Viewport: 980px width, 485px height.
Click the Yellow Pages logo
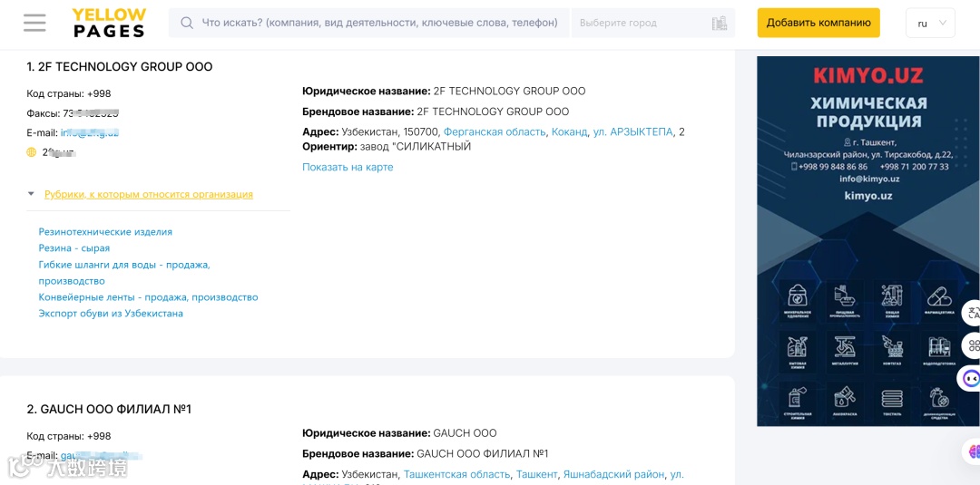110,23
